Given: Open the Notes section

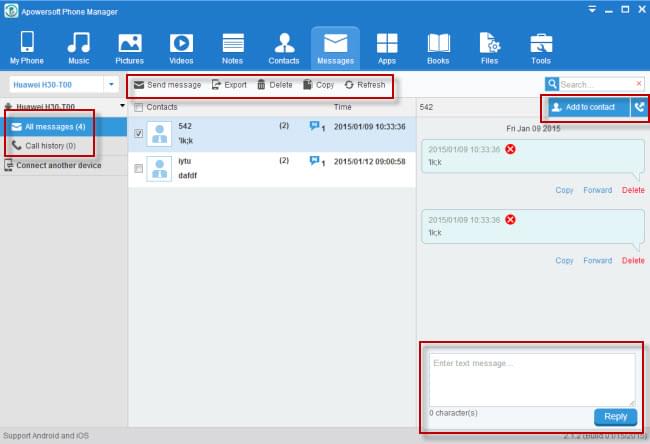Looking at the screenshot, I should [x=233, y=48].
